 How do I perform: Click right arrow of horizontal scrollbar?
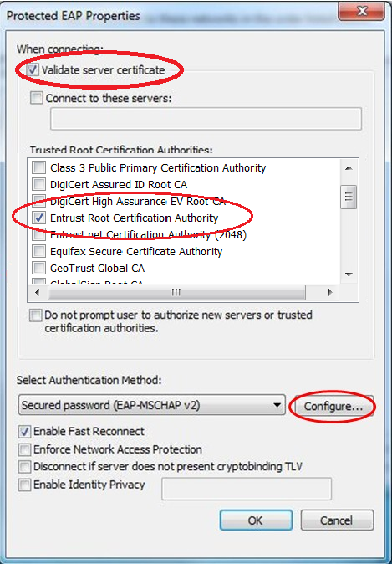330,292
